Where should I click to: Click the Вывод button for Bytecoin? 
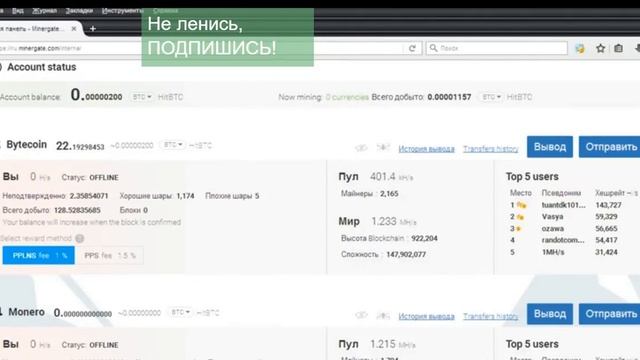[550, 147]
